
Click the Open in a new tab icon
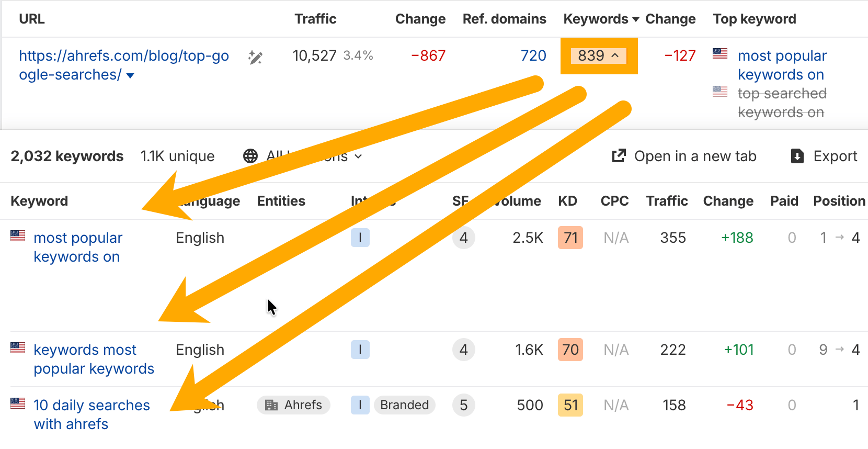(619, 156)
